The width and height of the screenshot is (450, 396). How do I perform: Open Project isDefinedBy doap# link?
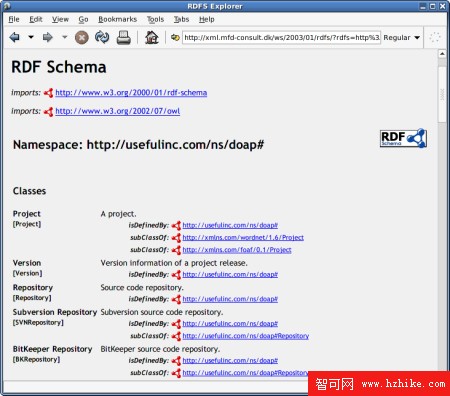point(230,225)
